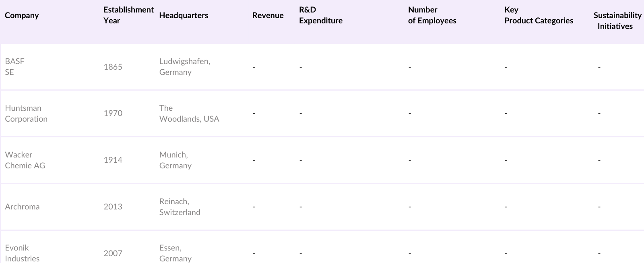Select The Woodlands, USA headquarters cell
This screenshot has height=263, width=644.
pos(189,113)
